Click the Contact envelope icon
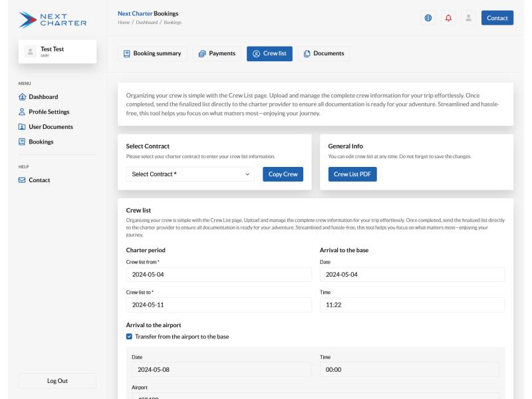The height and width of the screenshot is (399, 532). point(22,180)
